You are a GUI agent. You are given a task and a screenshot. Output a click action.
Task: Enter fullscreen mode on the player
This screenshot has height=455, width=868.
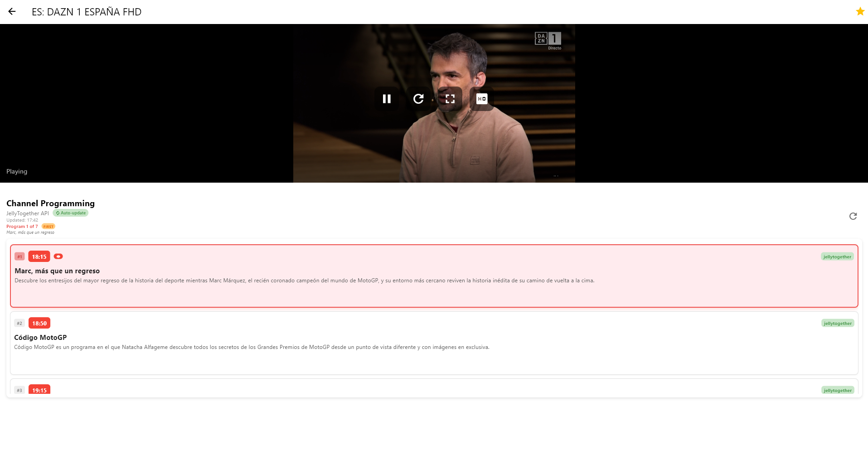coord(450,99)
